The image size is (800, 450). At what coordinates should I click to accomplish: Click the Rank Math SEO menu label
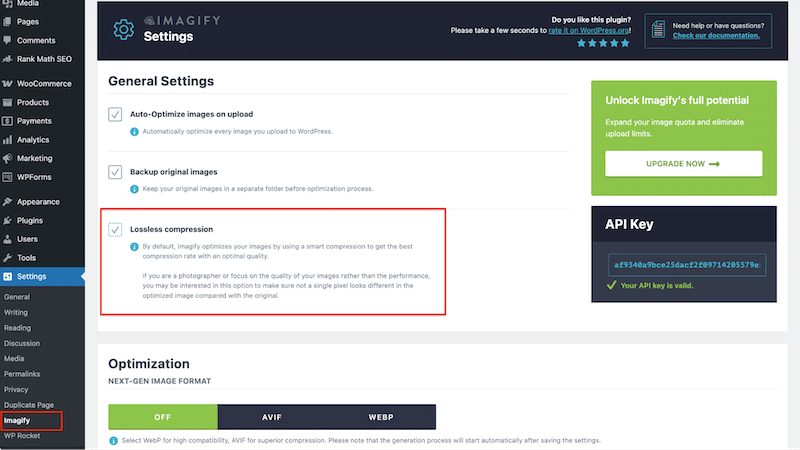coord(44,59)
